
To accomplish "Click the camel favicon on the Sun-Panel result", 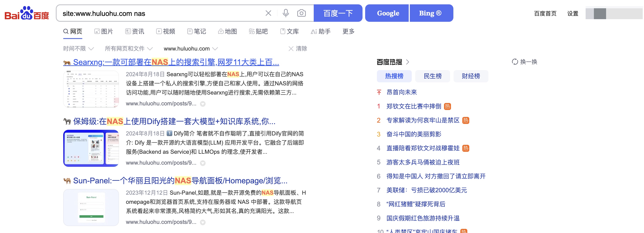I will coord(67,181).
